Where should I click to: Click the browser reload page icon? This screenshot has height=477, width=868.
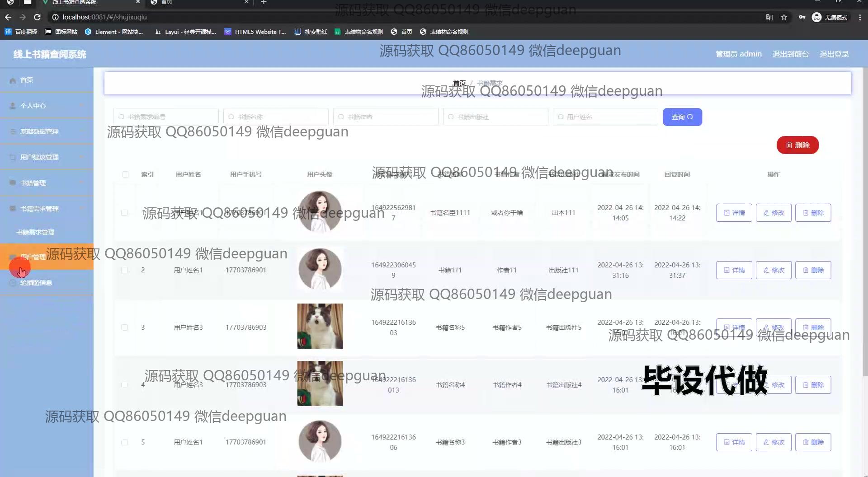point(38,17)
